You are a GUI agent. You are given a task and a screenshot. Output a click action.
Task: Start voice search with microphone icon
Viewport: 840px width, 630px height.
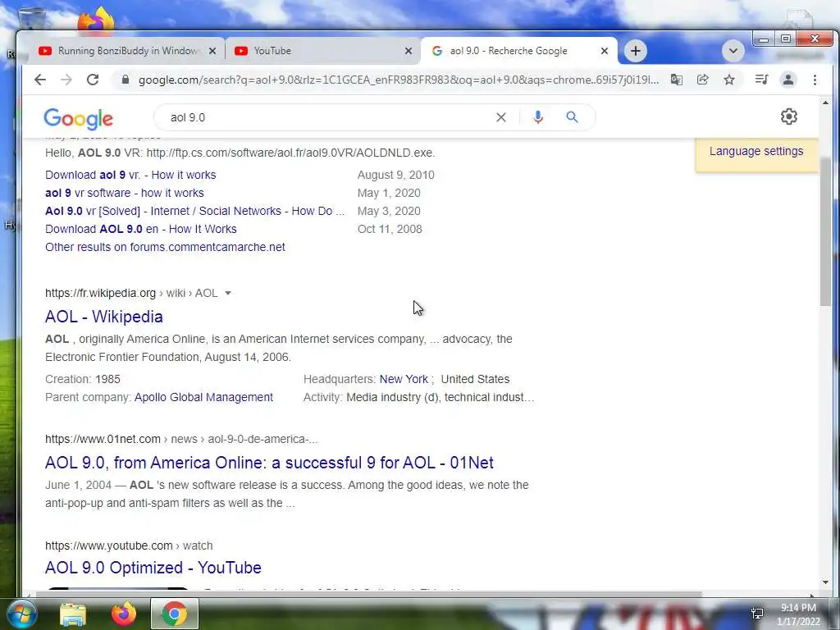[x=538, y=117]
